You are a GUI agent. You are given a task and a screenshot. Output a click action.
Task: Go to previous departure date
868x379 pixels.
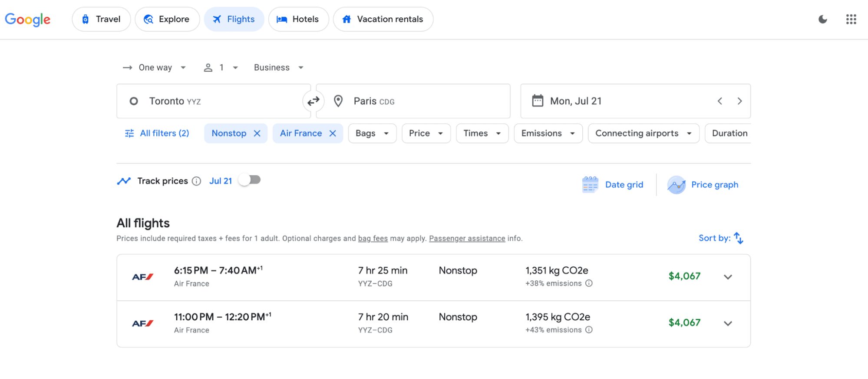coord(720,101)
